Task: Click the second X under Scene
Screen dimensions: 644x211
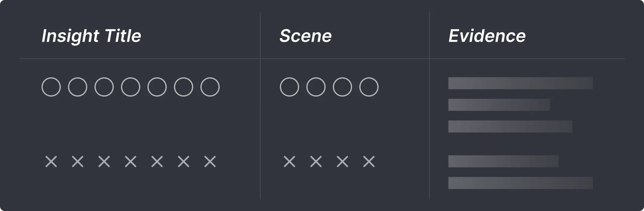Action: pyautogui.click(x=316, y=161)
